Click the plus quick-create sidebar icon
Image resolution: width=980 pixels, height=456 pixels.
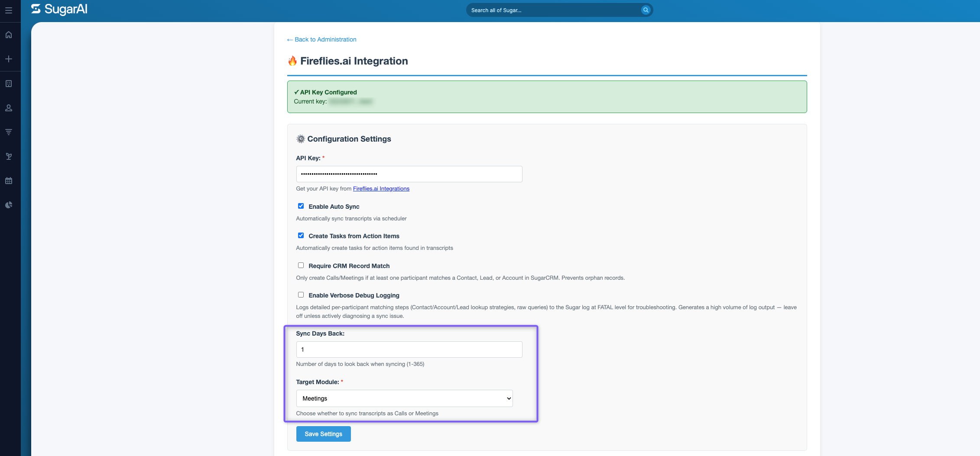pyautogui.click(x=9, y=59)
